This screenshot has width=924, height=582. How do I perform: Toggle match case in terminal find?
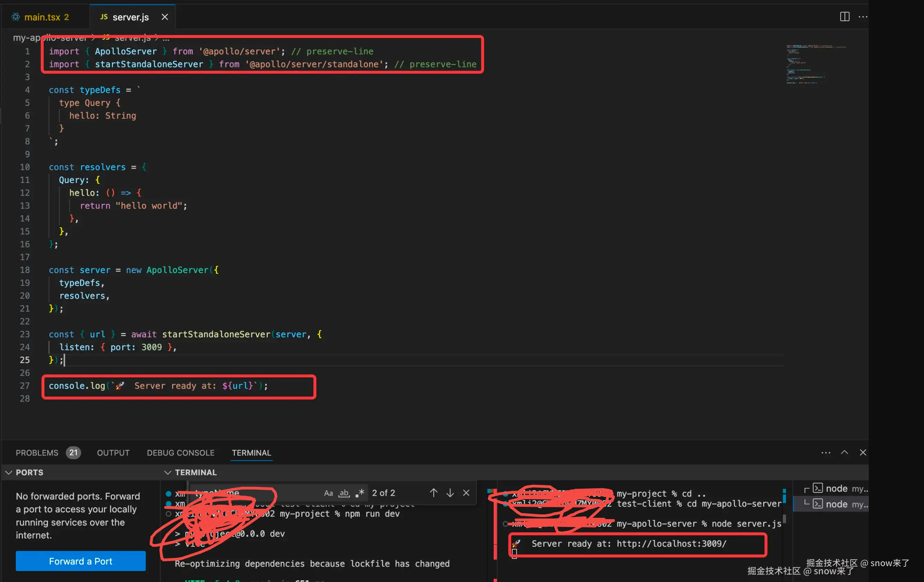(x=328, y=493)
